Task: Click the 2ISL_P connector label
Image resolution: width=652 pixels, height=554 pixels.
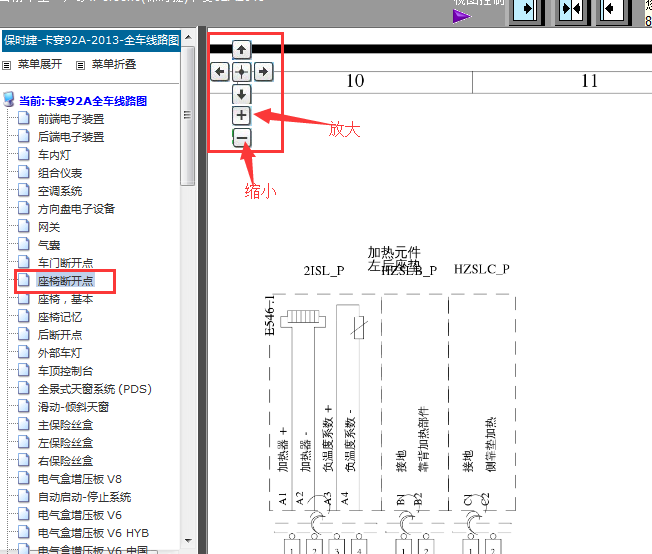Action: [x=324, y=271]
